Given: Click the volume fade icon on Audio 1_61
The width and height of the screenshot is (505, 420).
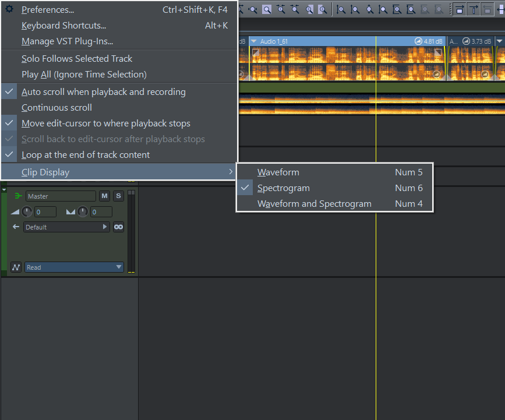Looking at the screenshot, I should point(418,41).
